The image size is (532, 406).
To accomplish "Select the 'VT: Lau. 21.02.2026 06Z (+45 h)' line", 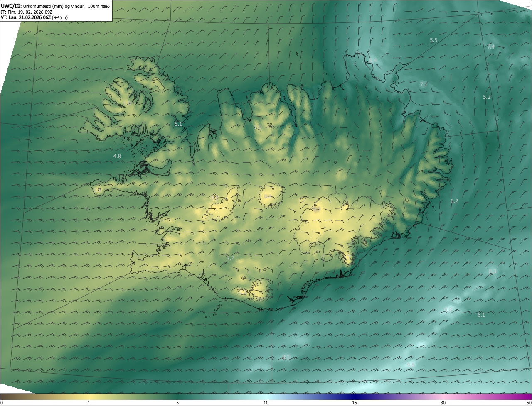I will point(34,17).
